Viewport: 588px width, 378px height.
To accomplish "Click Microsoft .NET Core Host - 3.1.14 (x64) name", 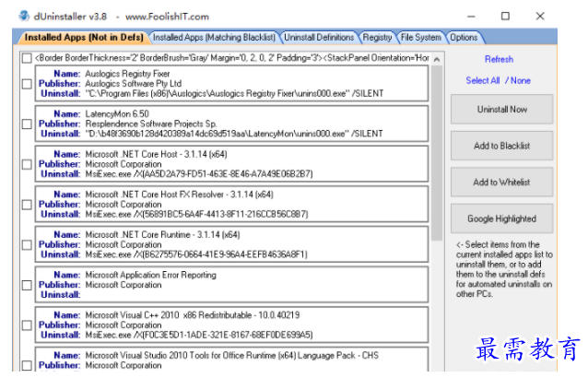I will click(x=156, y=154).
